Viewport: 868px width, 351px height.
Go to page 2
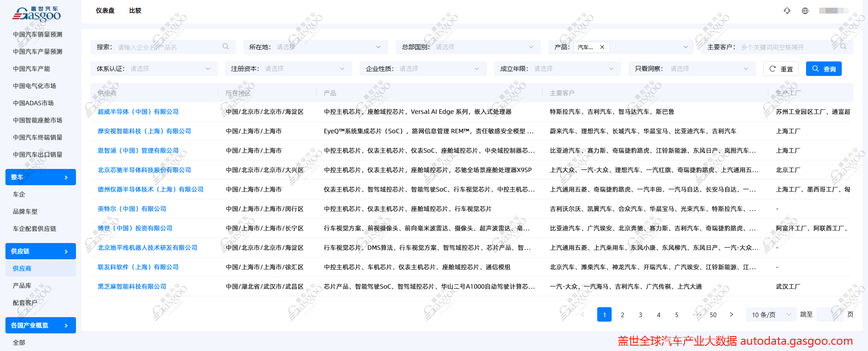tap(623, 314)
